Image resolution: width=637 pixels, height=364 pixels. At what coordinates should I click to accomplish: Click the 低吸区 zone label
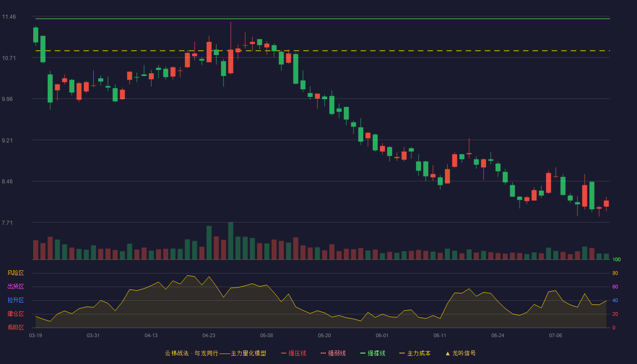pyautogui.click(x=15, y=327)
